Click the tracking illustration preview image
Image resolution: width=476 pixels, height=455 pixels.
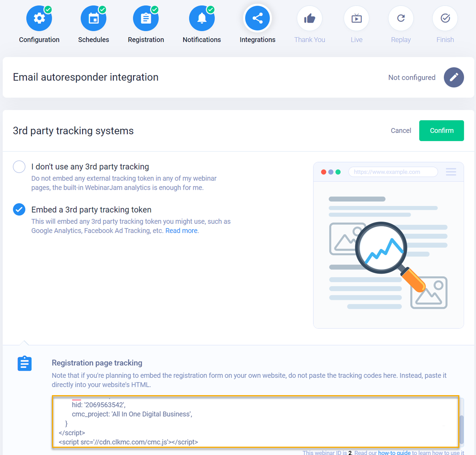coord(388,254)
